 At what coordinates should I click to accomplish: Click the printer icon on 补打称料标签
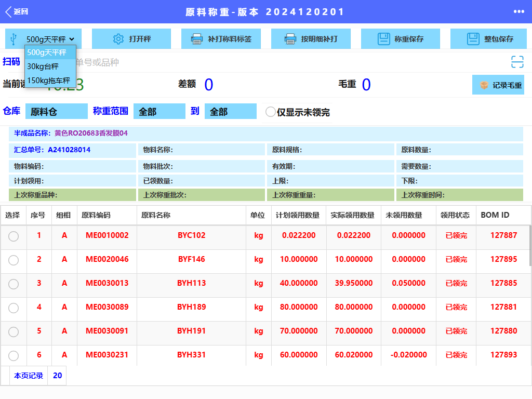[197, 39]
